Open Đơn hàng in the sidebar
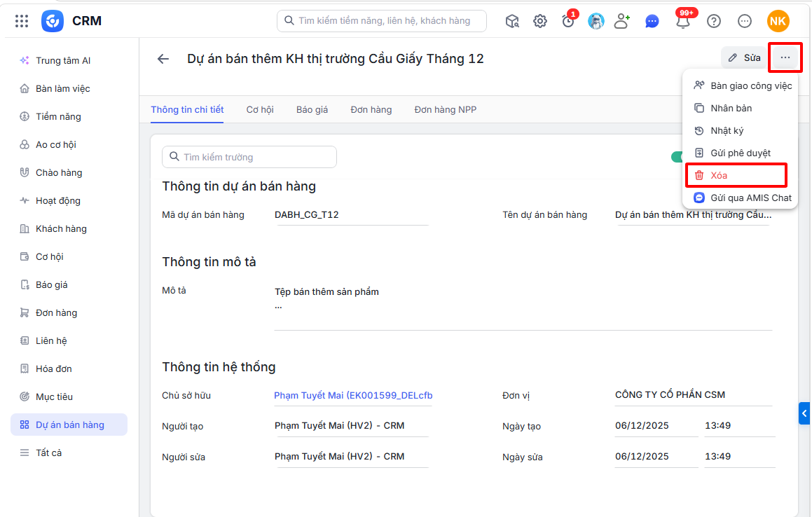Image resolution: width=812 pixels, height=517 pixels. 69,312
